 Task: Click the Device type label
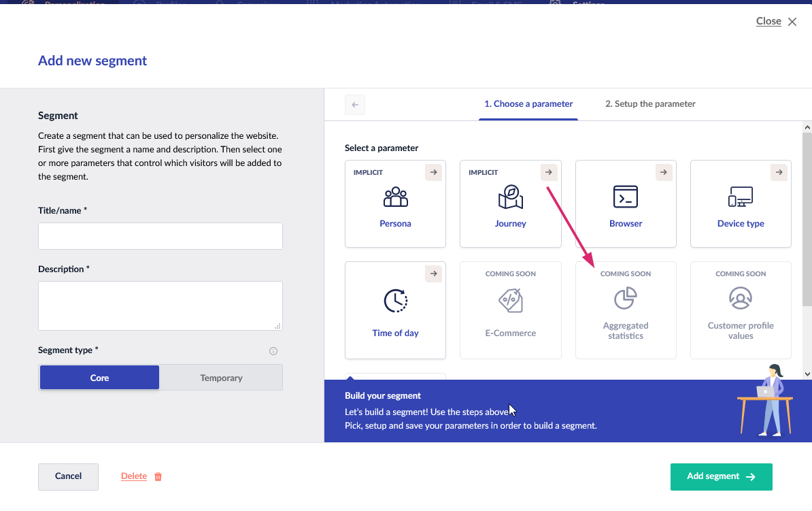[741, 223]
